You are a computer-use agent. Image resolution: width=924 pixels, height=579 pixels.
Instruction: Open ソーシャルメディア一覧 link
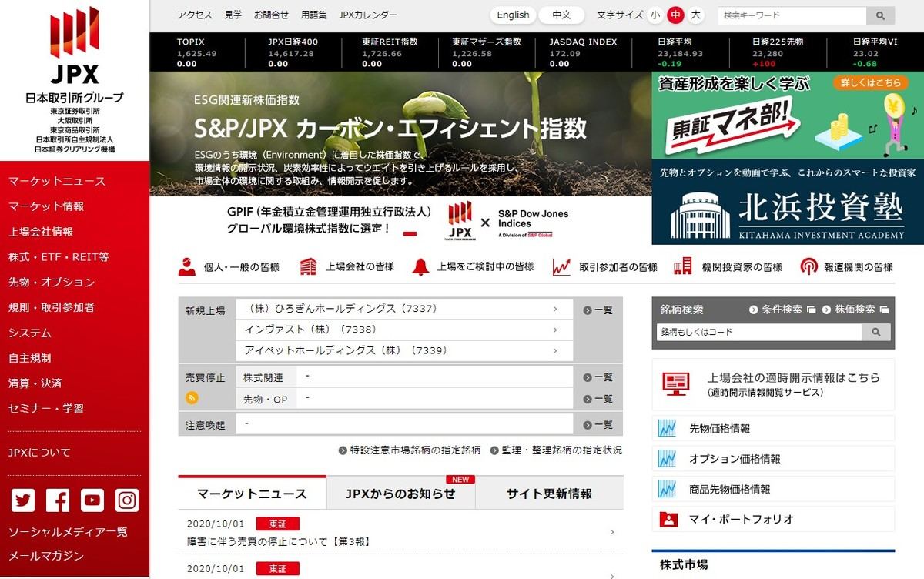coord(68,532)
